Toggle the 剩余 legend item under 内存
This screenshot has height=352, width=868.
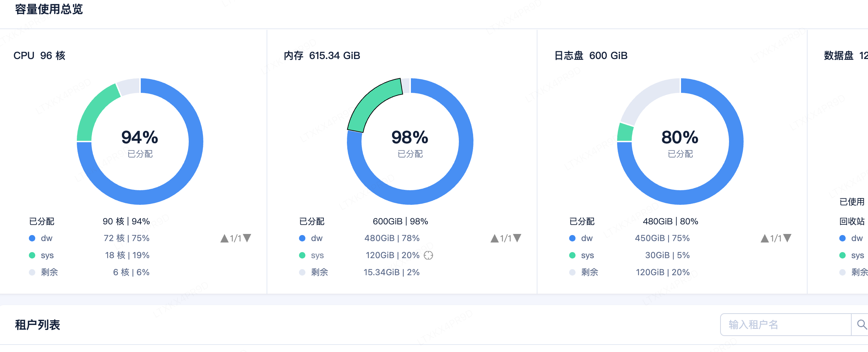coord(314,272)
